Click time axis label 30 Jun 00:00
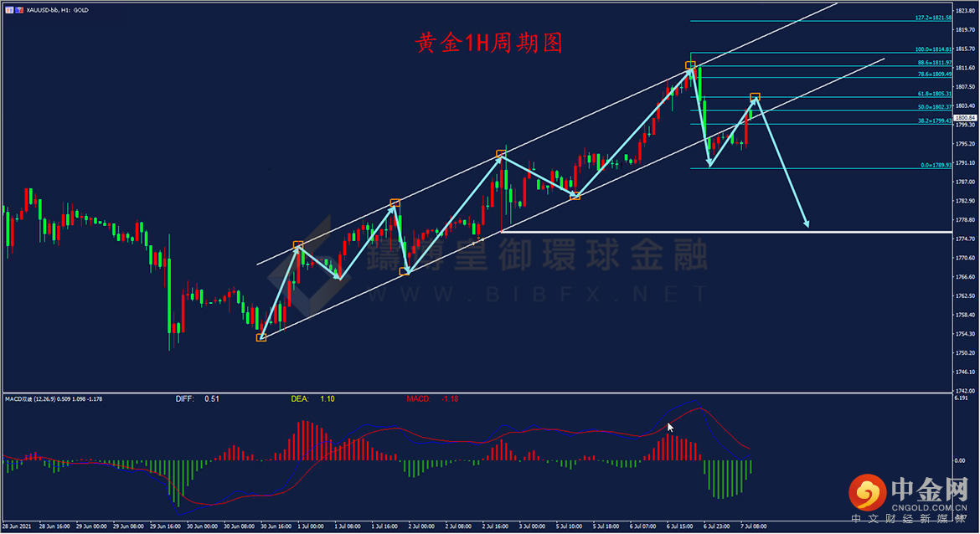980x534 pixels. point(202,526)
